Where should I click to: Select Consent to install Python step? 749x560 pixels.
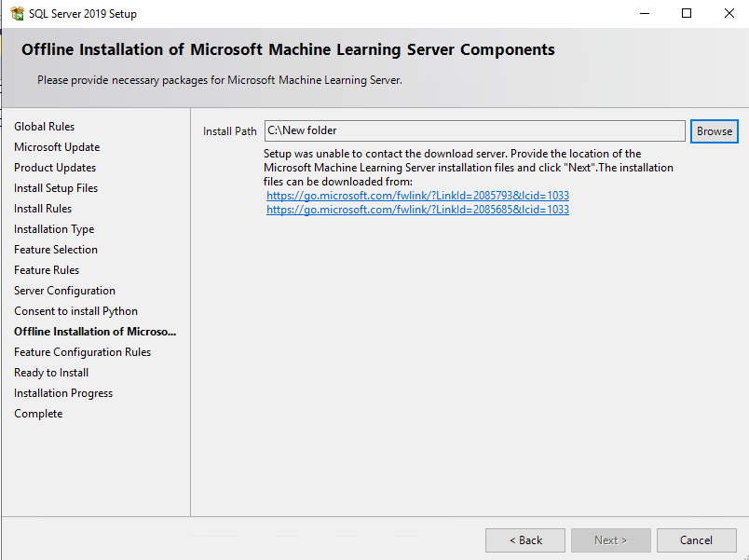point(76,311)
